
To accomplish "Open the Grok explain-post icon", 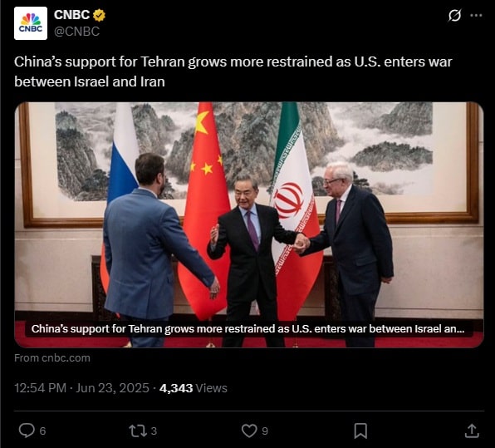I will (454, 15).
